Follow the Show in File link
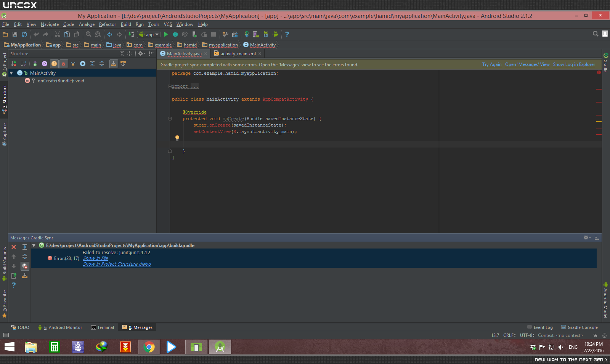Viewport: 610px width, 364px height. pyautogui.click(x=95, y=258)
